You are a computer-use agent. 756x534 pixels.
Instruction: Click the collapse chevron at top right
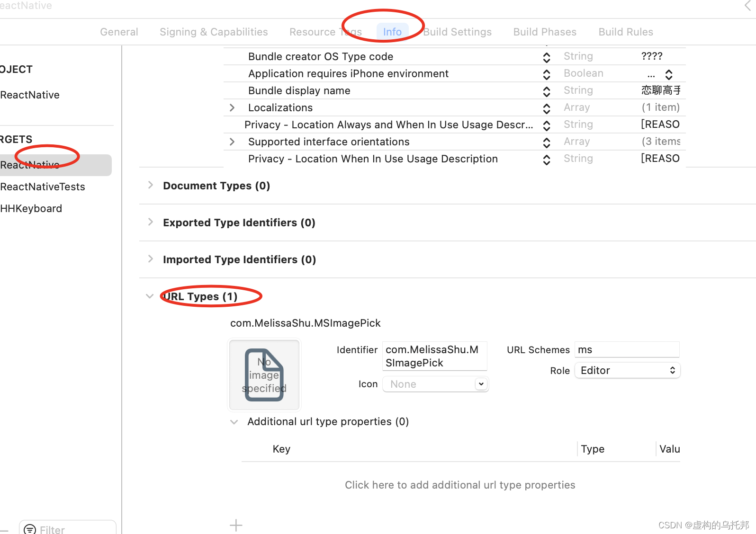coord(747,6)
